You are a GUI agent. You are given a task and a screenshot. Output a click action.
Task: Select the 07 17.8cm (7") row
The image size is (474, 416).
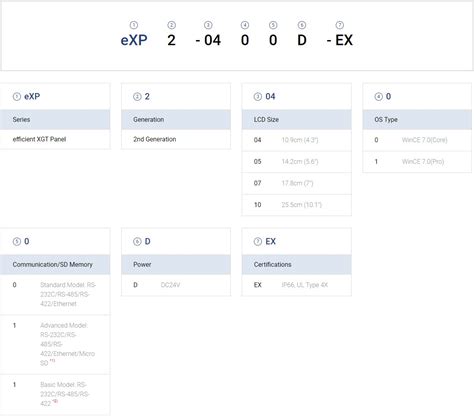coord(297,183)
